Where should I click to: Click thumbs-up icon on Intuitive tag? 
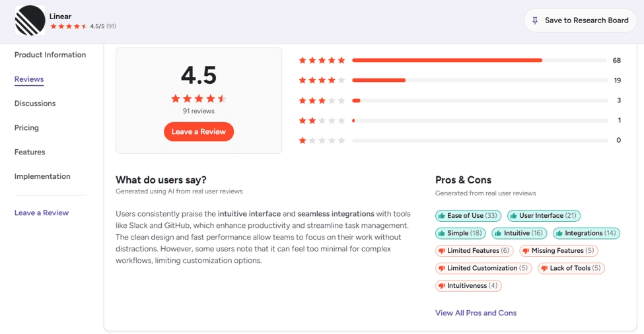click(x=498, y=234)
